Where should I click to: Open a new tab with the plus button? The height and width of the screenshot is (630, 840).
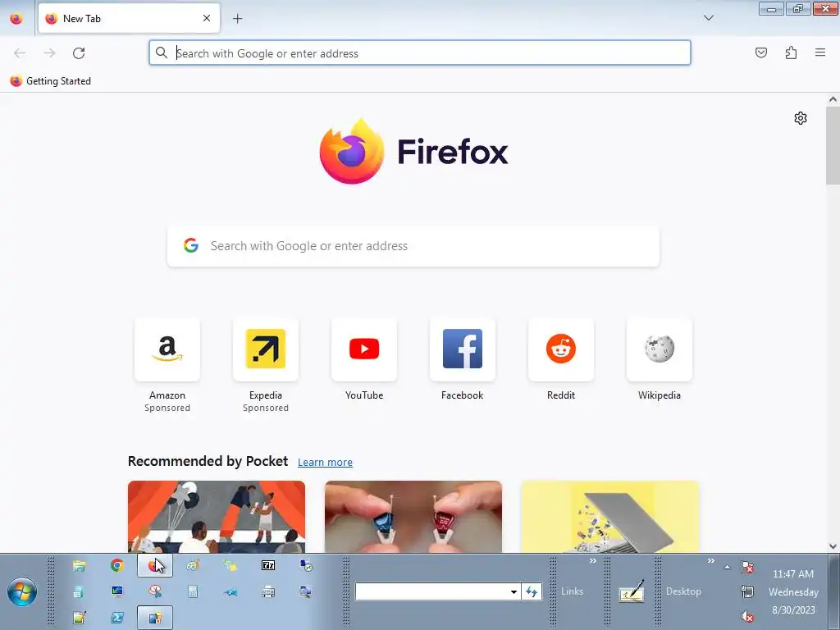coord(237,18)
